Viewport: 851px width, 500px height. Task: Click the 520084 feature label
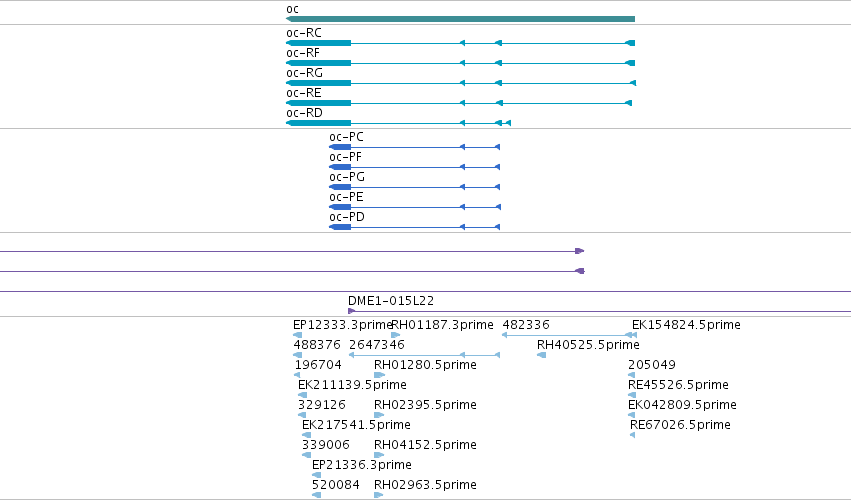[x=335, y=486]
